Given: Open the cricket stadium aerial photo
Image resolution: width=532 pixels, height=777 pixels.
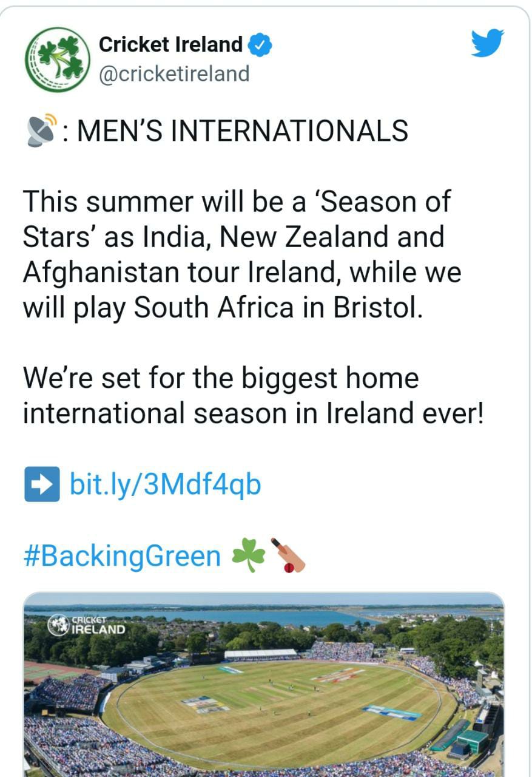Looking at the screenshot, I should click(264, 685).
